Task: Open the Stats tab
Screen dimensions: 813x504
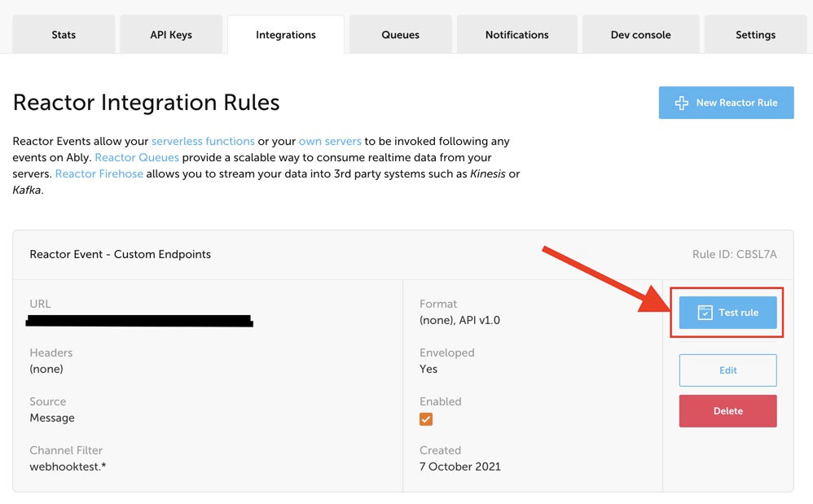Action: click(64, 35)
